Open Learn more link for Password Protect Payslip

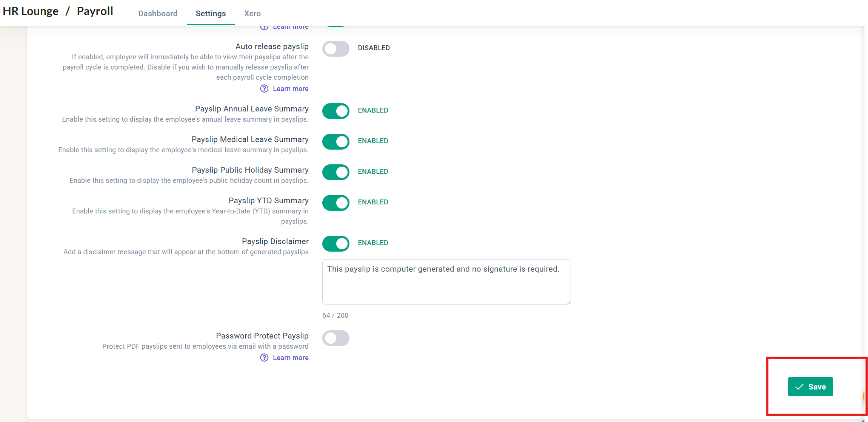coord(291,357)
